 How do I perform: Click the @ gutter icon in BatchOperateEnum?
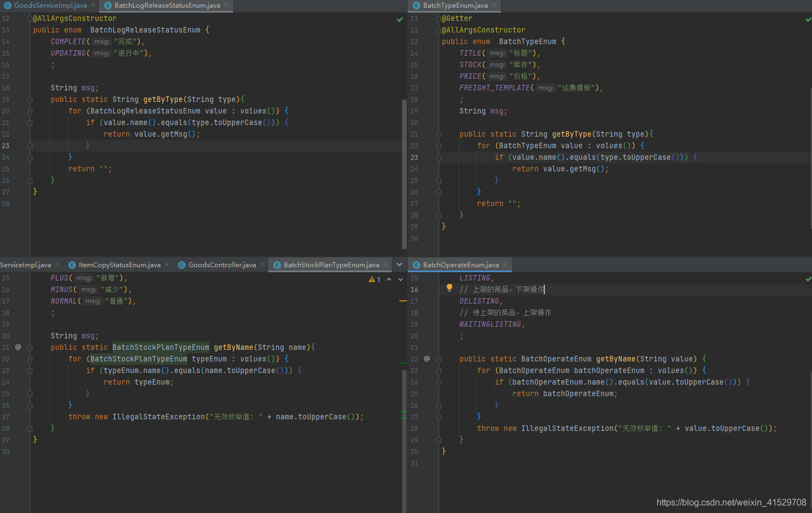pos(427,359)
